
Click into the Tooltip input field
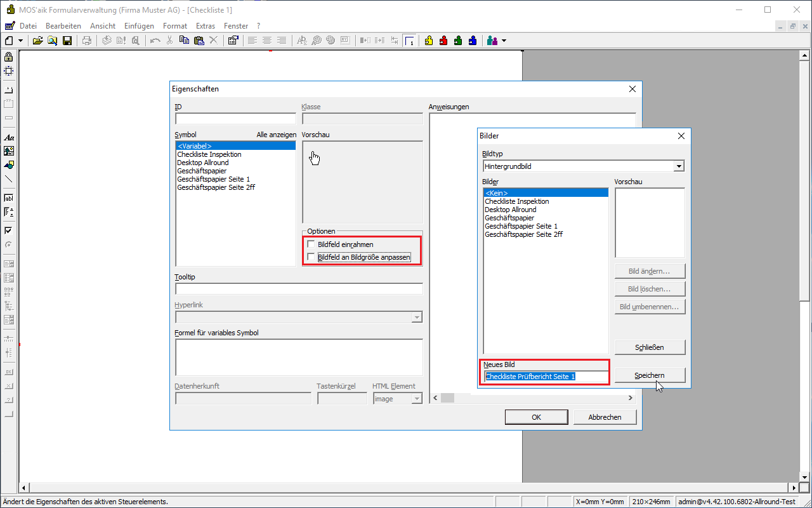(x=299, y=289)
